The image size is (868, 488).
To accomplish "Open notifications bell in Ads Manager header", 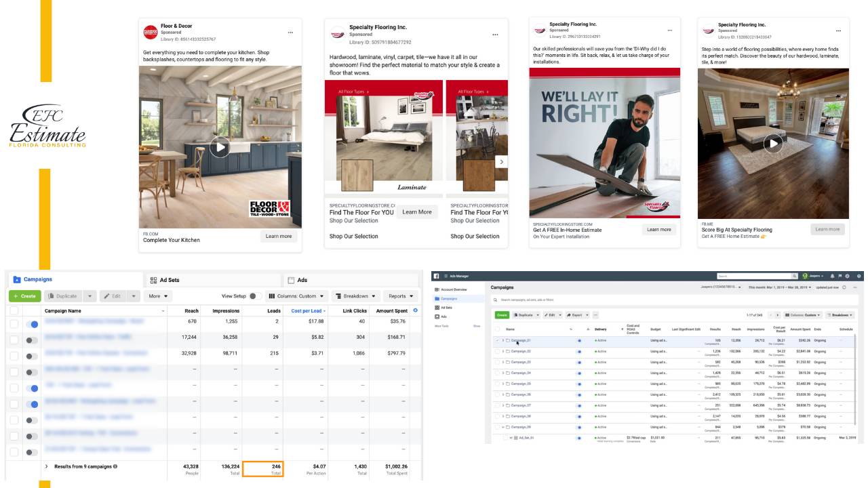I will click(833, 276).
